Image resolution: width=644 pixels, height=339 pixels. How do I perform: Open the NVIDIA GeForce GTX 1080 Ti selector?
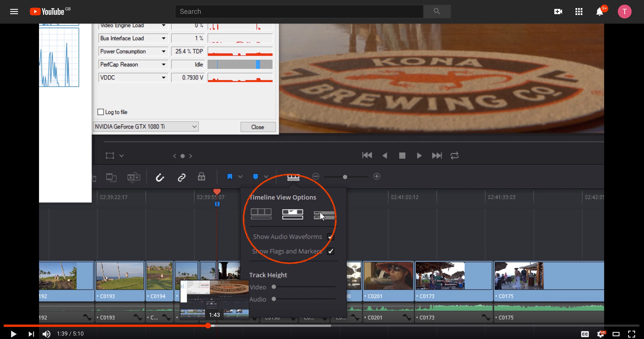point(146,127)
